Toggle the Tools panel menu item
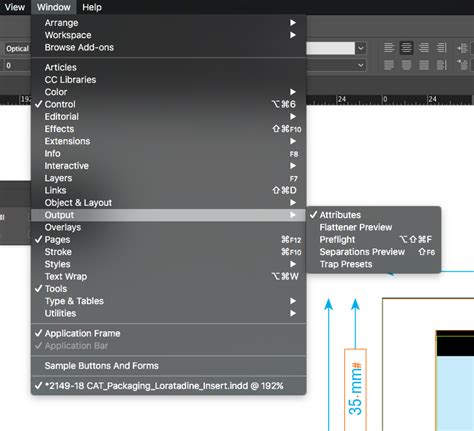Screen dimensions: 474x431 click(169, 289)
